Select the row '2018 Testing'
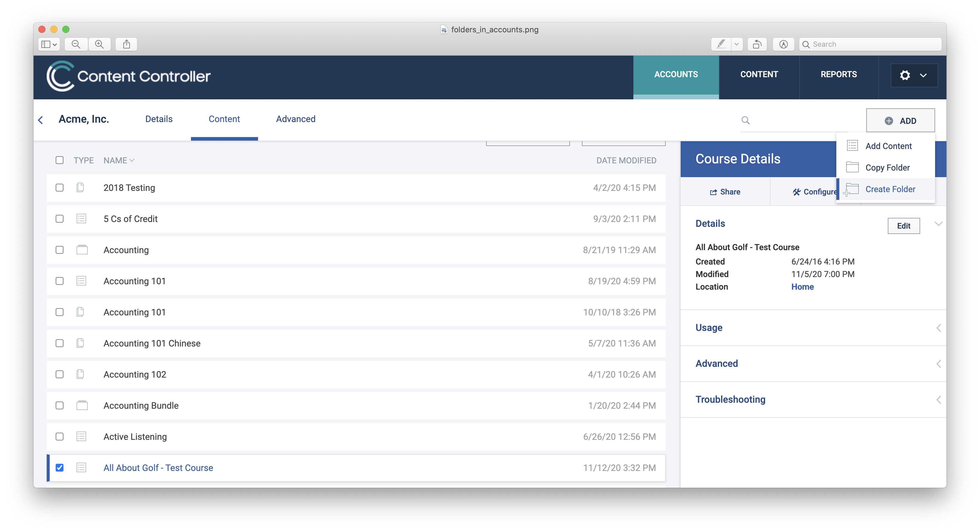Screen dimensions: 980x532 point(356,188)
